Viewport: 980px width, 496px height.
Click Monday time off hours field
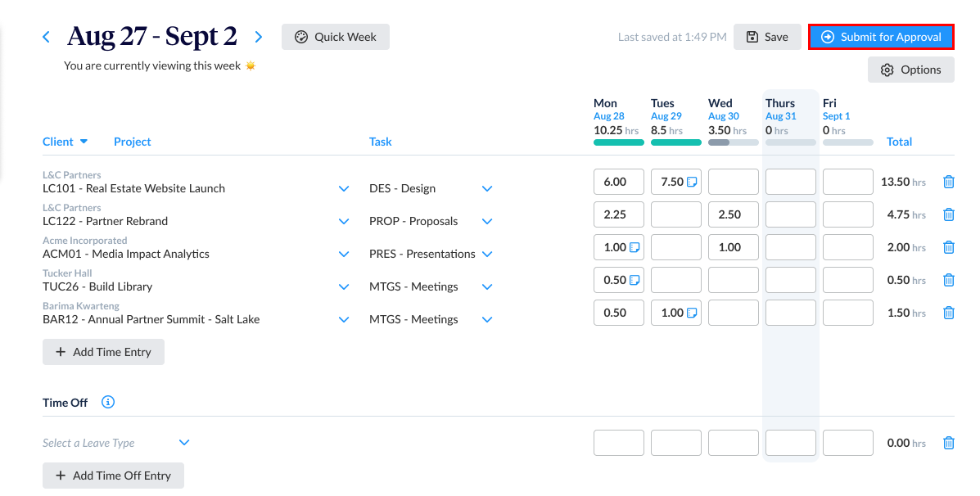coord(619,443)
